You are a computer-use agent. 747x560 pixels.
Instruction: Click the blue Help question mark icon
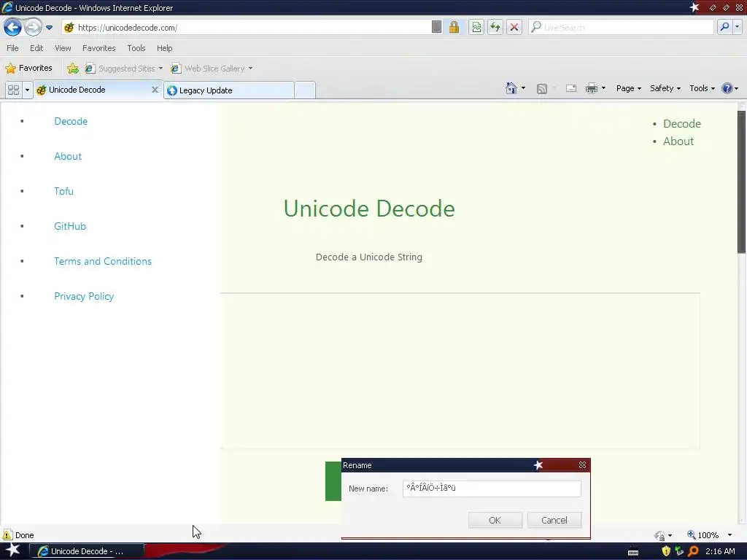(727, 88)
